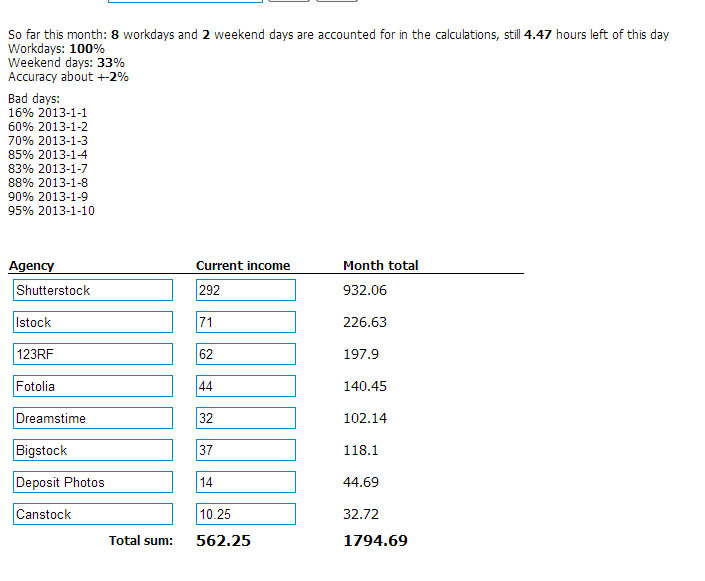Select the month total 226.63
The width and height of the screenshot is (705, 581).
[365, 322]
